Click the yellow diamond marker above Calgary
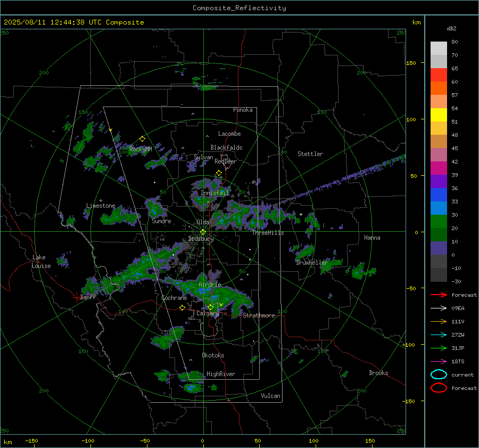 (210, 307)
